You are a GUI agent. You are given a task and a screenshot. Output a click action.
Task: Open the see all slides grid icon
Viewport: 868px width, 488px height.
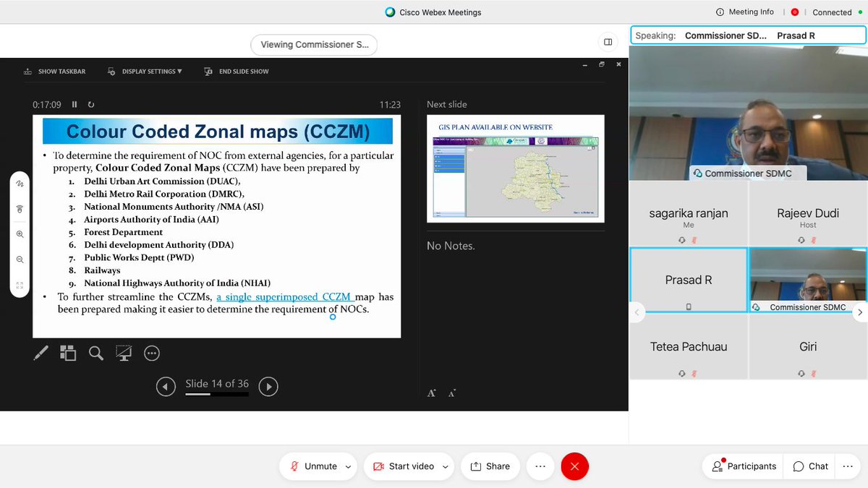pos(68,353)
